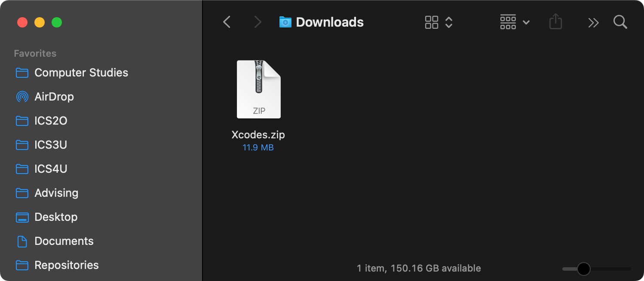
Task: Open the Repositories sidebar item
Action: click(x=66, y=265)
